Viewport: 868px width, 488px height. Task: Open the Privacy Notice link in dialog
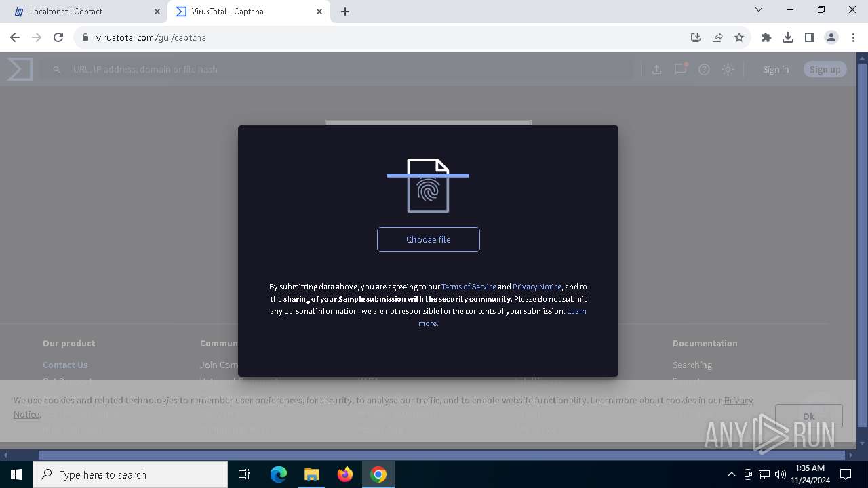tap(537, 287)
